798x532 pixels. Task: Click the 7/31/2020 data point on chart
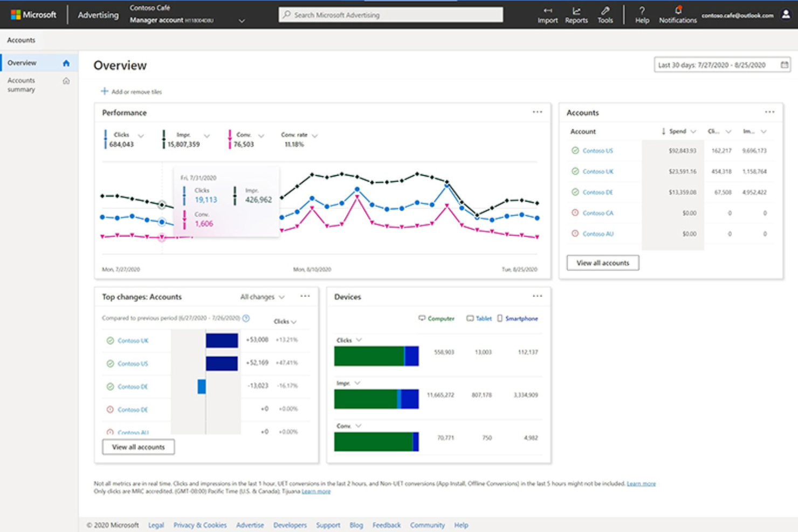click(162, 204)
